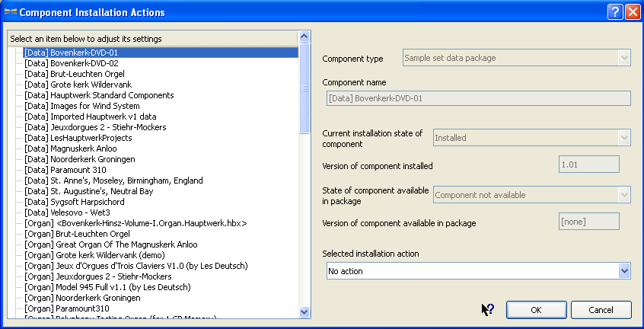
Task: Select [Organ] Paramount310
Action: (67, 309)
